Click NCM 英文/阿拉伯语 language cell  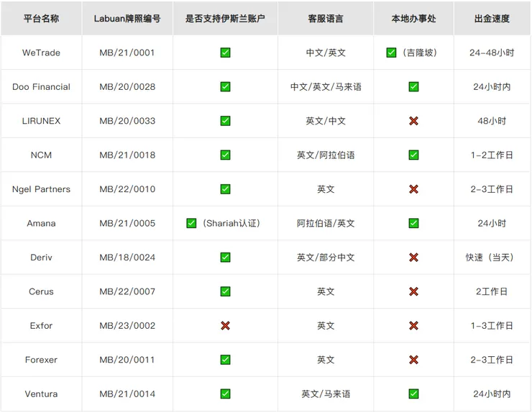click(x=326, y=155)
